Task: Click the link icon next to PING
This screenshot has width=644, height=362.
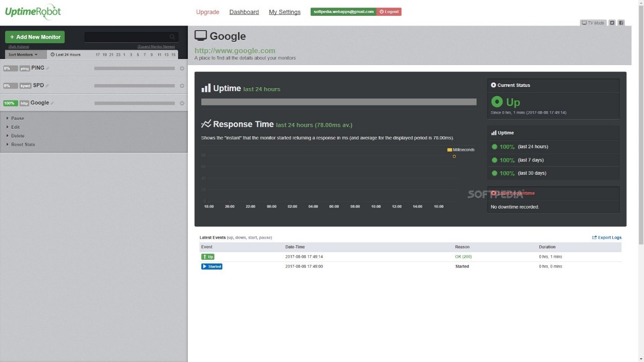Action: [x=47, y=68]
